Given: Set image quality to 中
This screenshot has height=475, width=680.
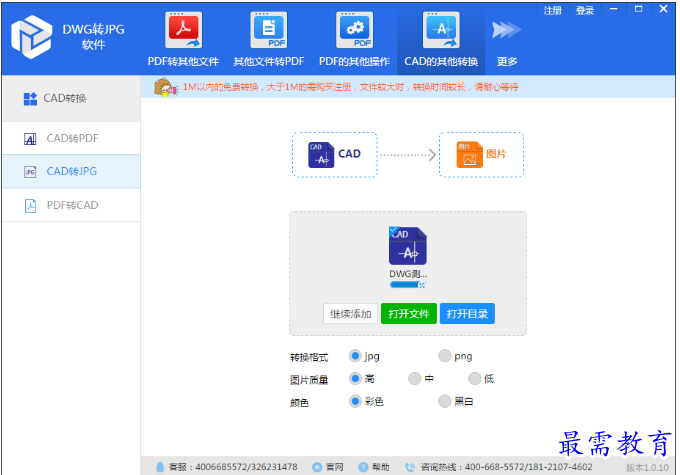Looking at the screenshot, I should click(415, 379).
